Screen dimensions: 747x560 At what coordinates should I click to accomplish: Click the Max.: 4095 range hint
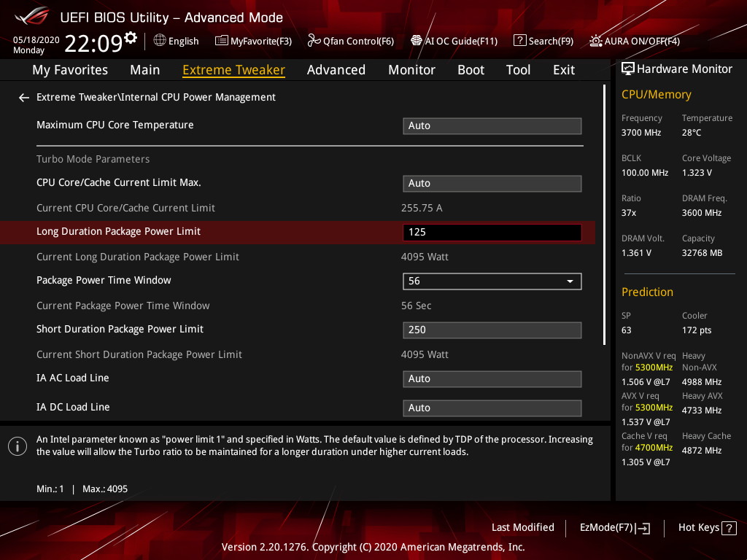click(105, 489)
